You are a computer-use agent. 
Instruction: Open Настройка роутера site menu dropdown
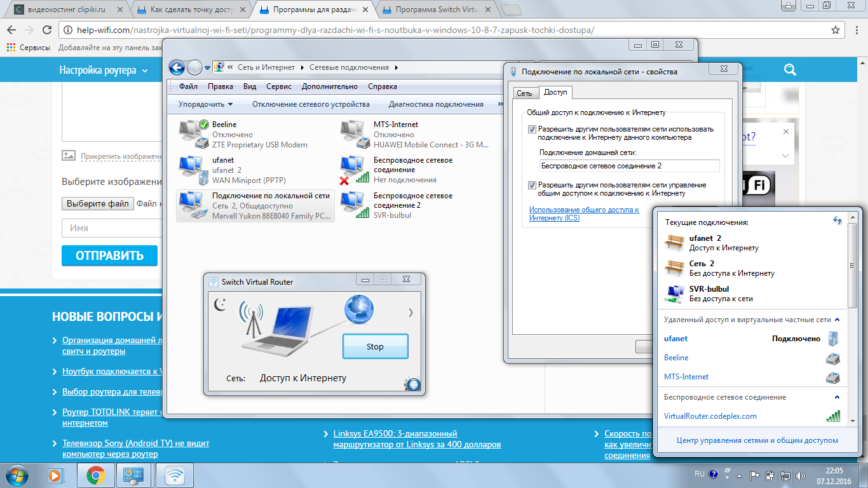(104, 71)
